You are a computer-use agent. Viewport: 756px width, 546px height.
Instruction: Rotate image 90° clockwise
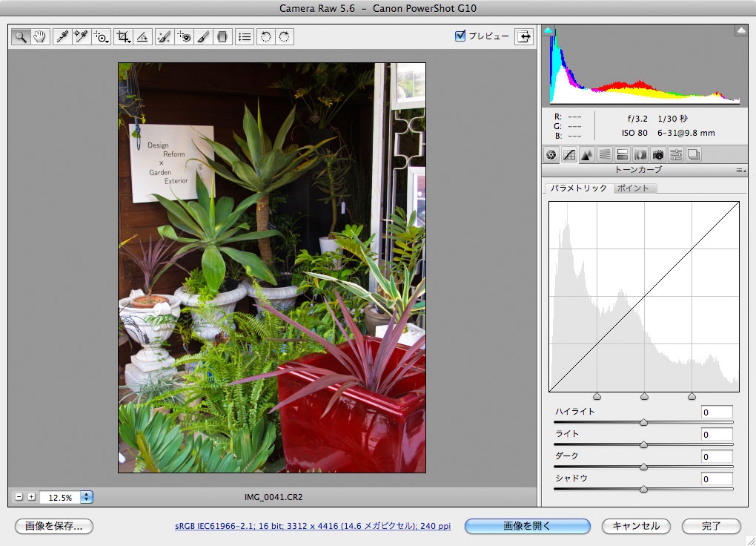click(x=285, y=36)
